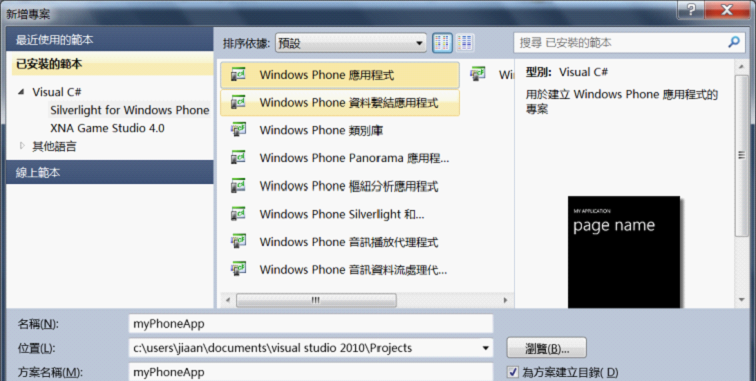Click the Windows Phone Panorama template icon
Viewport: 756px width, 381px height.
(238, 158)
